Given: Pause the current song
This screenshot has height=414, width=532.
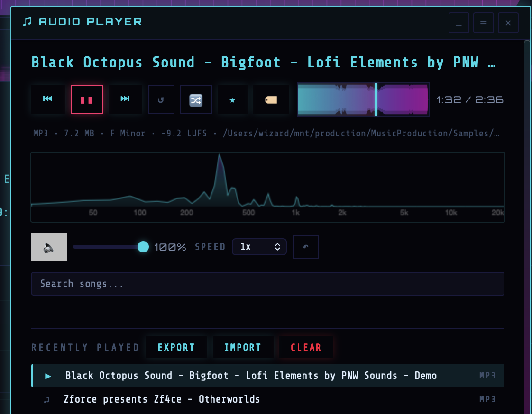Looking at the screenshot, I should click(87, 99).
